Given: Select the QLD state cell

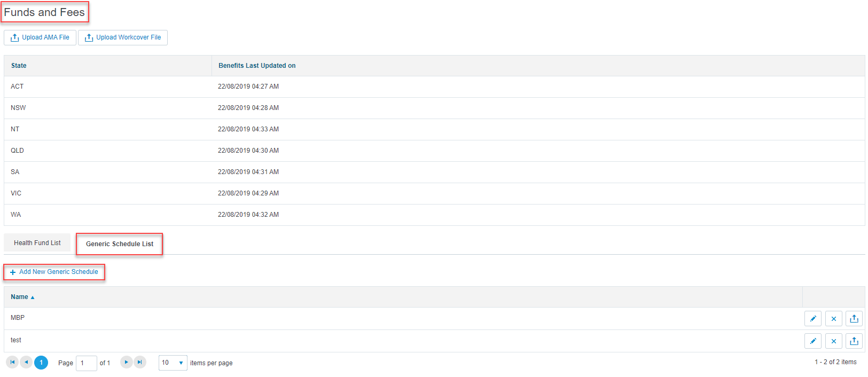Looking at the screenshot, I should click(108, 151).
